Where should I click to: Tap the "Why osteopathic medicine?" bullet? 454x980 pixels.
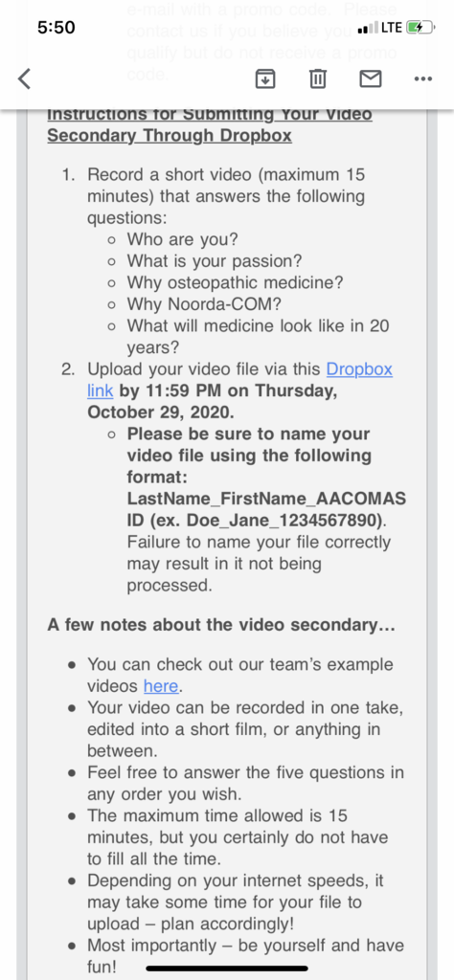pyautogui.click(x=235, y=282)
